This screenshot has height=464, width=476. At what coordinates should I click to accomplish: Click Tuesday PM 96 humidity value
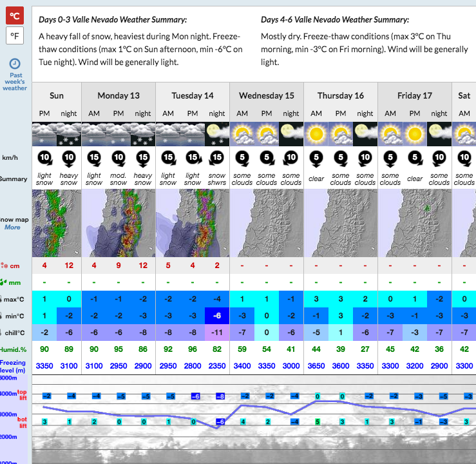point(193,349)
